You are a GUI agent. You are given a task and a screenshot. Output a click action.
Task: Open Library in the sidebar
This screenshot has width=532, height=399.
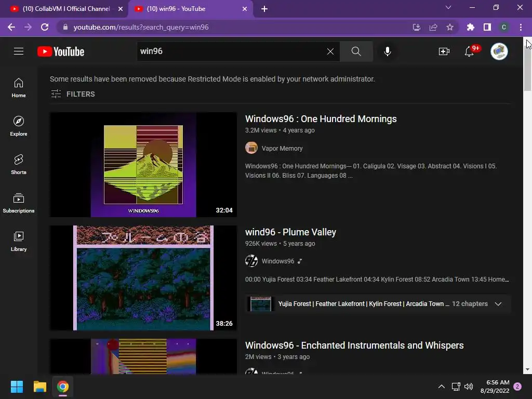[19, 241]
